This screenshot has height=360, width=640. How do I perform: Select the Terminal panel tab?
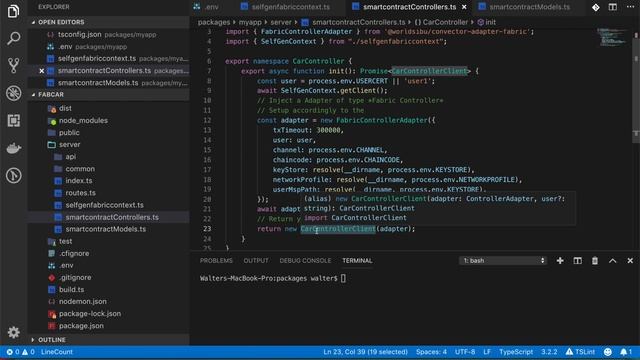pyautogui.click(x=357, y=260)
